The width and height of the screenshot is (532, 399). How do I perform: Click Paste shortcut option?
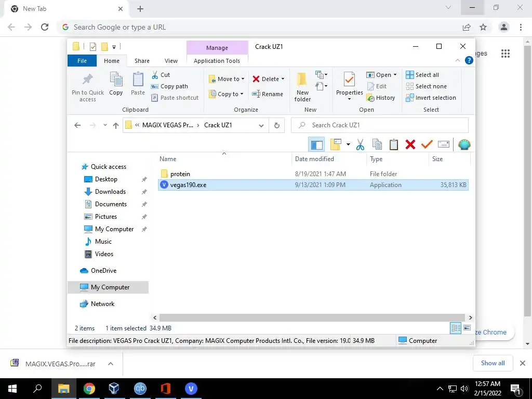pos(175,98)
